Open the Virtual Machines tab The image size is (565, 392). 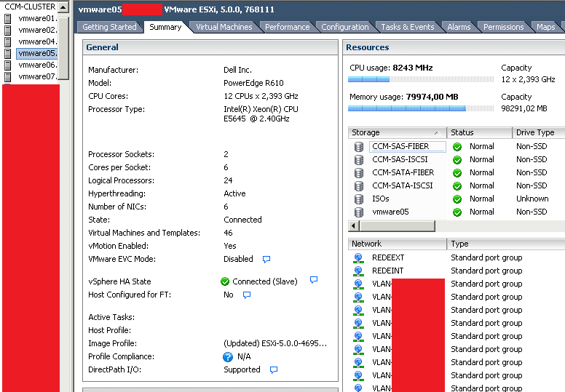coord(224,27)
